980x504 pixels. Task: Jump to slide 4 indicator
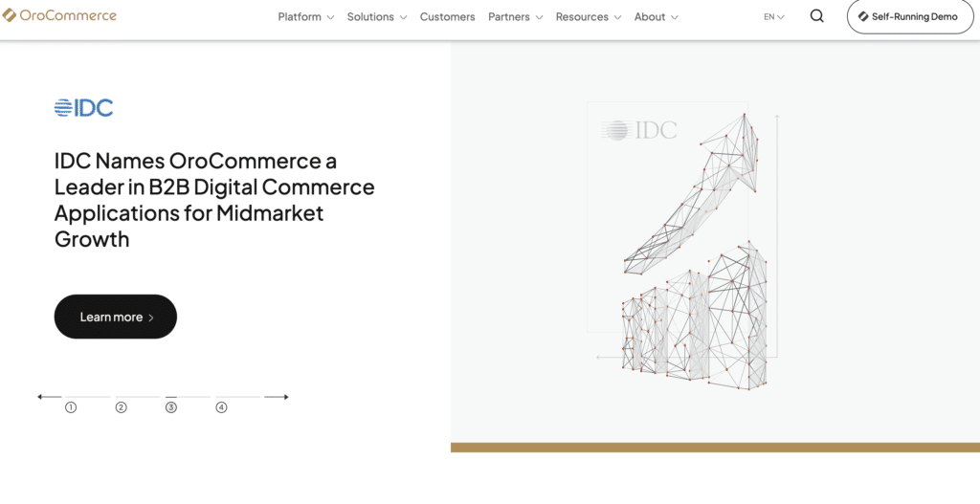221,407
